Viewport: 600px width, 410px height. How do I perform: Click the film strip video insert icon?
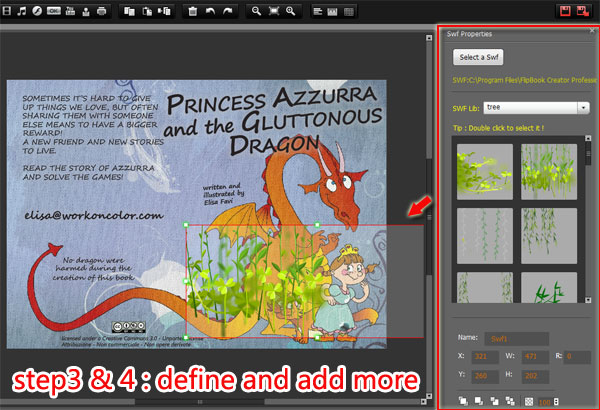click(x=6, y=11)
